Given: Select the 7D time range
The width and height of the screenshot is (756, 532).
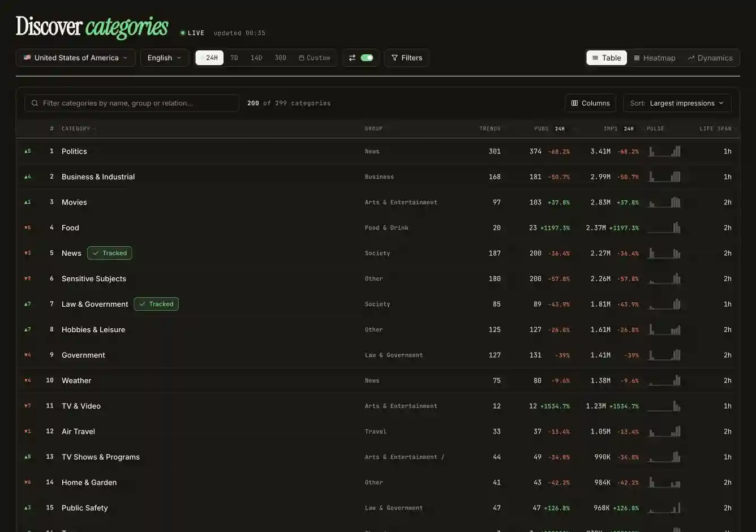Looking at the screenshot, I should (x=234, y=58).
